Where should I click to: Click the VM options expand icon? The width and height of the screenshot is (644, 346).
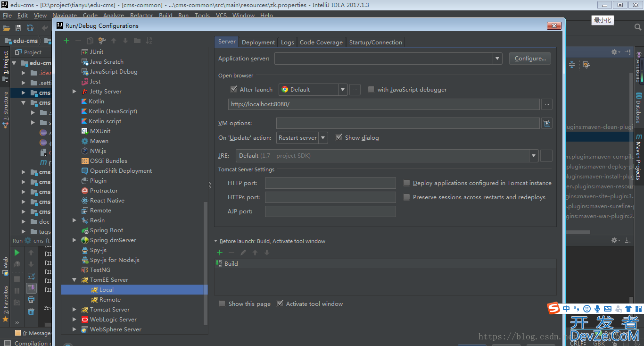click(547, 123)
